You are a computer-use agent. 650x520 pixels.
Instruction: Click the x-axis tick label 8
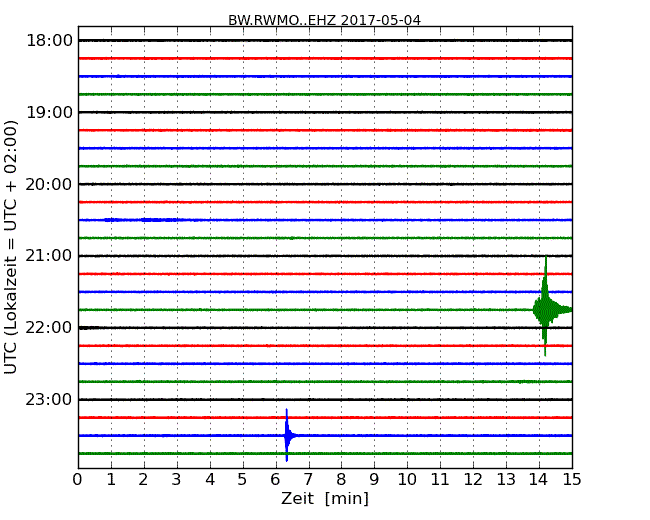(x=341, y=479)
